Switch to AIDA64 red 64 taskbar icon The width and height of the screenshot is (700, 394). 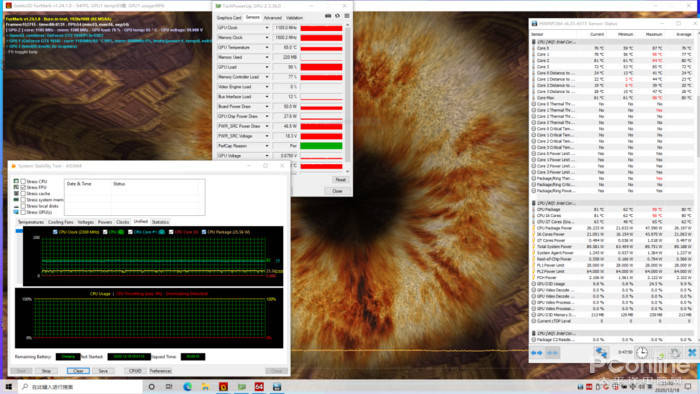pyautogui.click(x=259, y=387)
